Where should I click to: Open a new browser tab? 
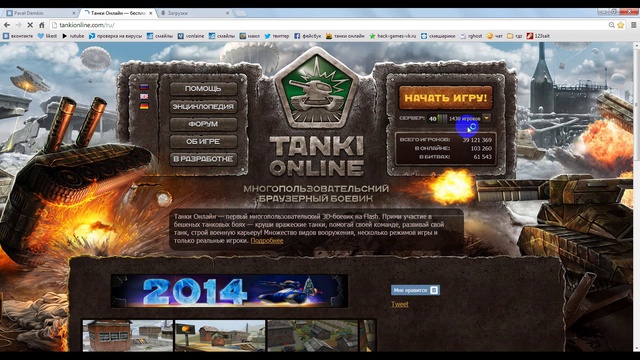[x=240, y=13]
